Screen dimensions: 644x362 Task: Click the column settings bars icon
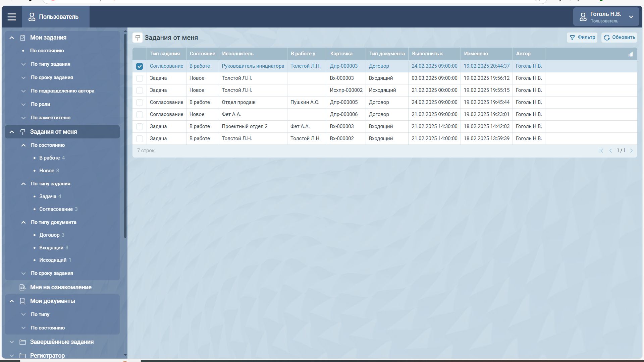tap(631, 54)
